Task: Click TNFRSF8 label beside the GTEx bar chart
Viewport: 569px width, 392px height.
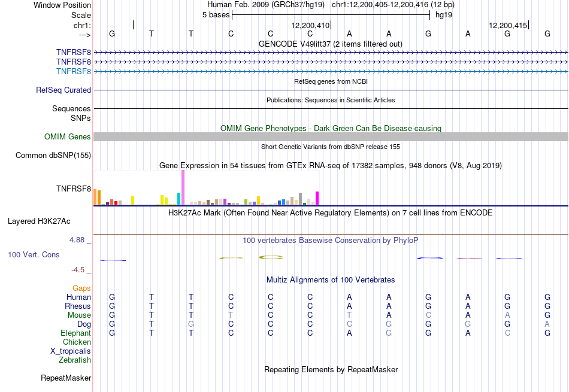Action: (74, 189)
